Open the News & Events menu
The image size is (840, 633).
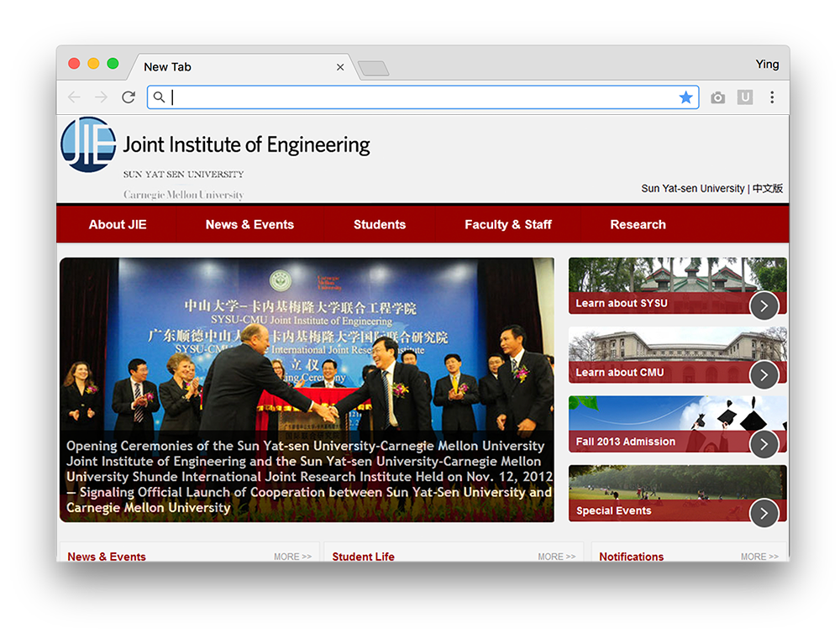249,224
